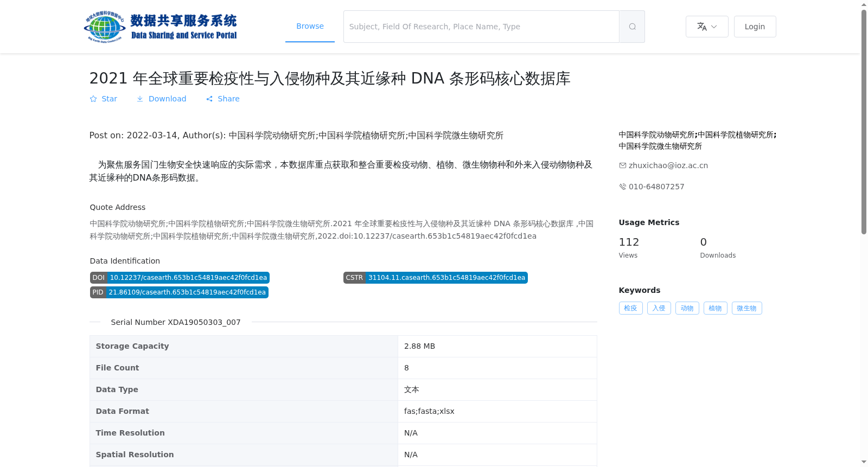Click the Data Sharing and Service Portal logo
This screenshot has width=868, height=467.
pos(161,27)
